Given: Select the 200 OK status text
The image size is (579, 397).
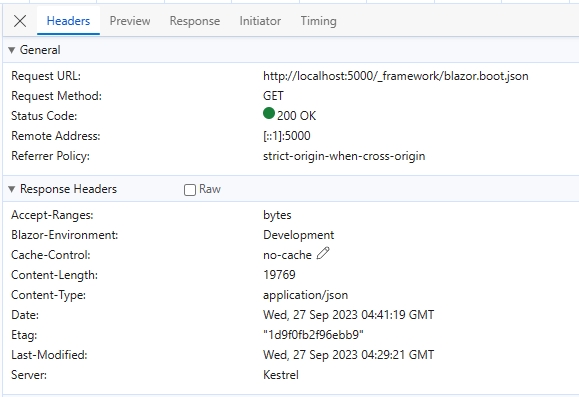Looking at the screenshot, I should (297, 116).
